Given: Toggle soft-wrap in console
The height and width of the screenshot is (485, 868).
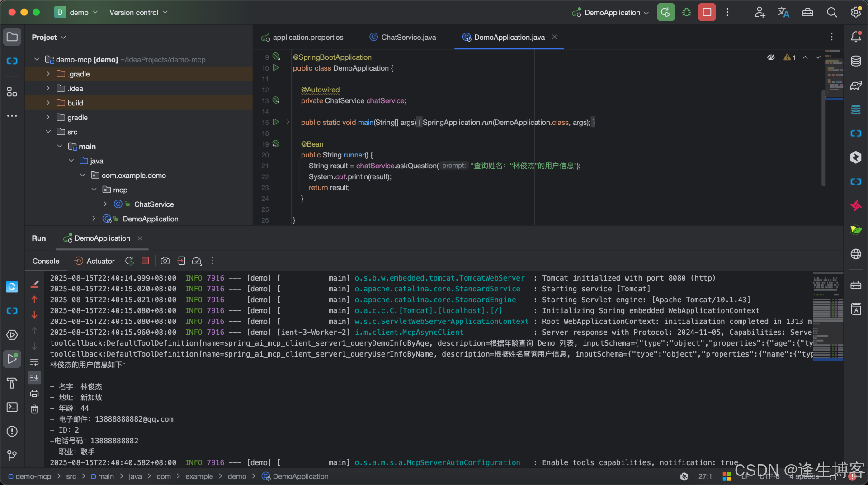Looking at the screenshot, I should coord(34,362).
